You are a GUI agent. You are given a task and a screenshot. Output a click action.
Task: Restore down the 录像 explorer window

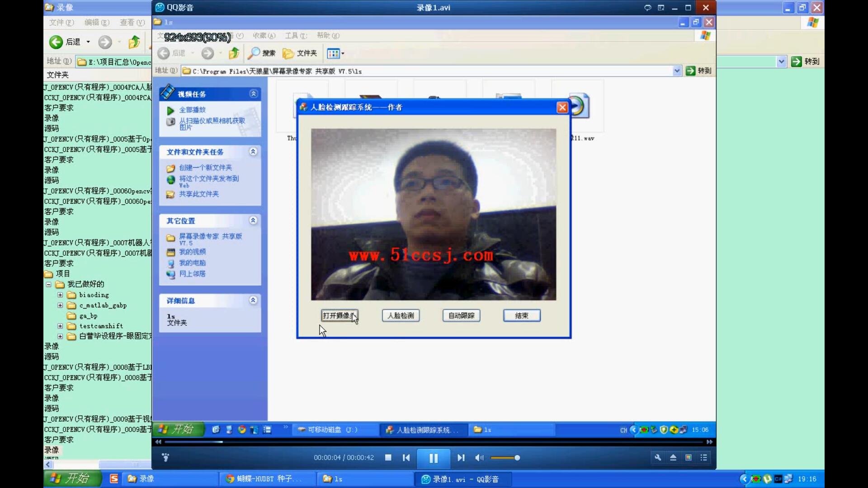point(802,8)
